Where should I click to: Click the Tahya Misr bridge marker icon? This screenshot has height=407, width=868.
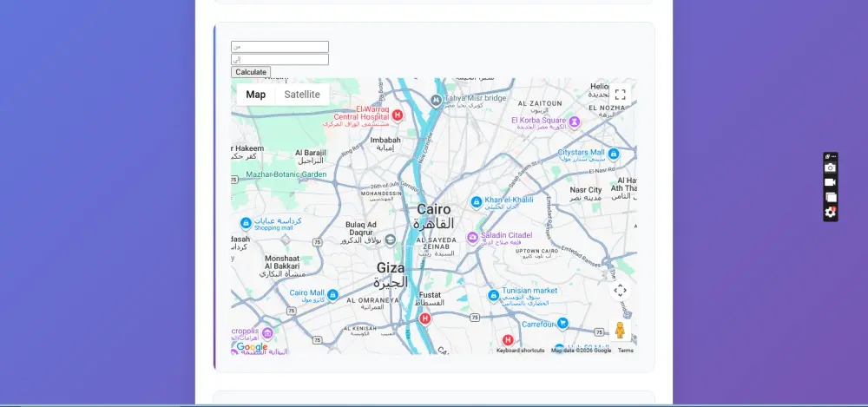437,101
